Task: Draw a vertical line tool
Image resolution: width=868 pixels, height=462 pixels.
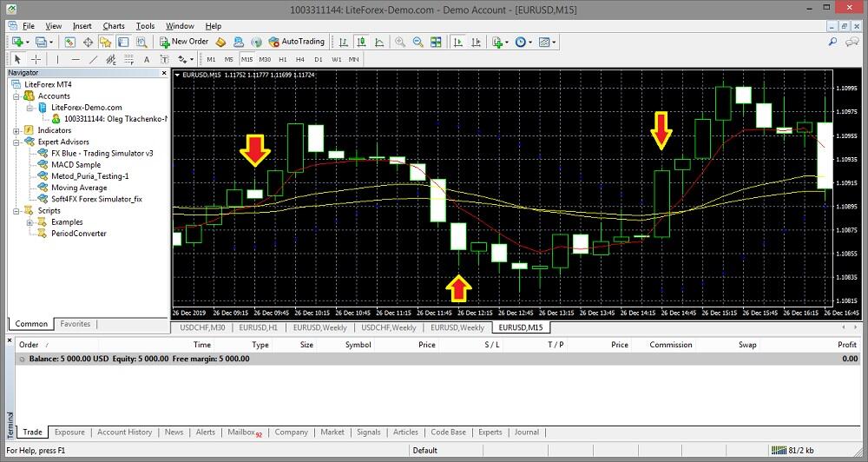Action: click(x=57, y=59)
